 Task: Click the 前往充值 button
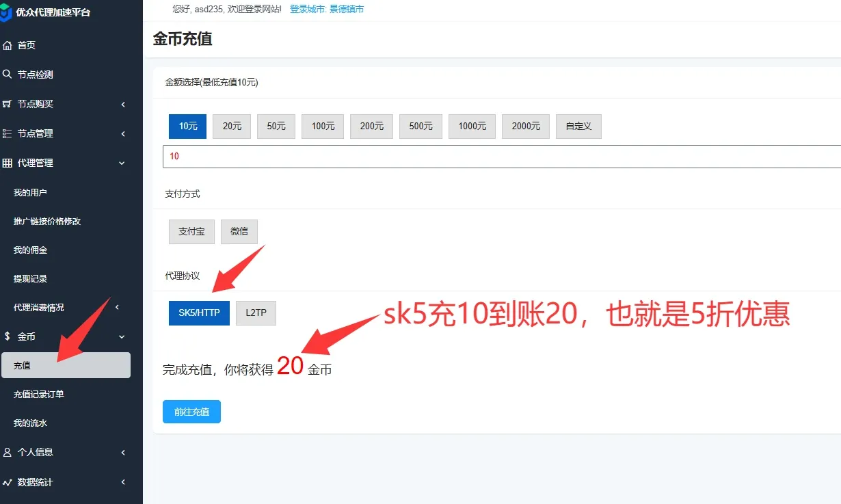pyautogui.click(x=191, y=412)
